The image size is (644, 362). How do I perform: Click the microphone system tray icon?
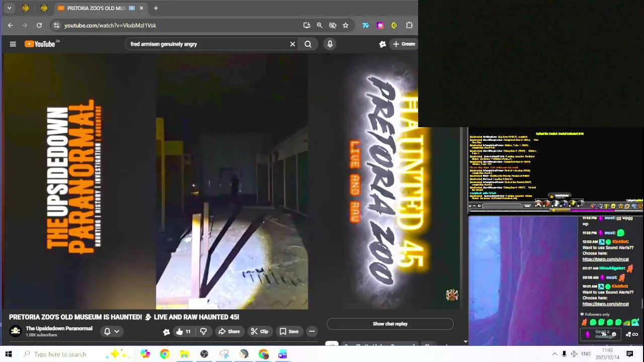564,354
